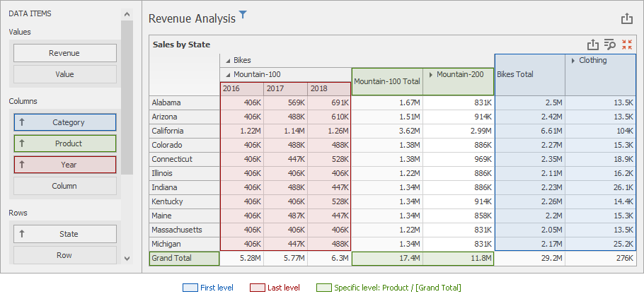Viewport: 644px width, 294px height.
Task: Restore the pivot with the red arrows icon
Action: point(627,44)
